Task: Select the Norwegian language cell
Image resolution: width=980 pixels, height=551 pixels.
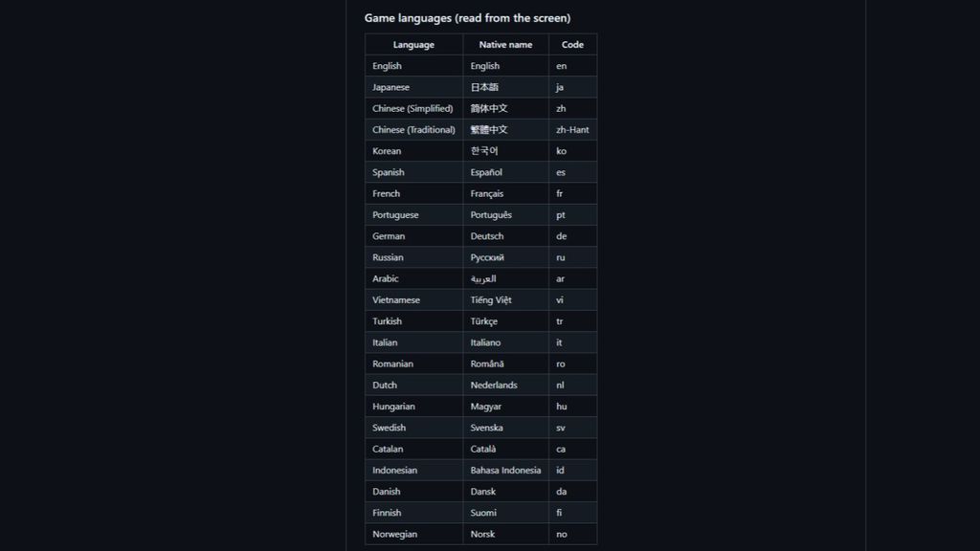Action: point(413,534)
